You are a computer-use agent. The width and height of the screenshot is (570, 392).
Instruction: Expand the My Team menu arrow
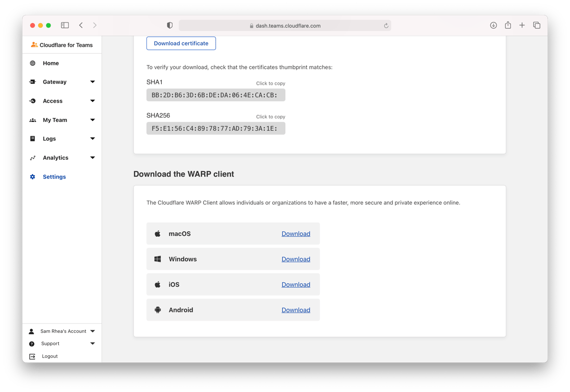[93, 120]
